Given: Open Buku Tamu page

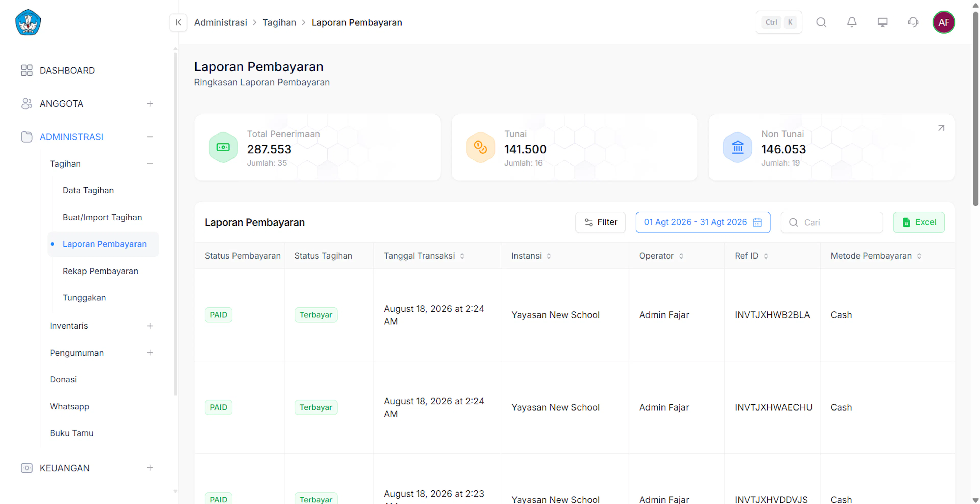Looking at the screenshot, I should point(71,433).
